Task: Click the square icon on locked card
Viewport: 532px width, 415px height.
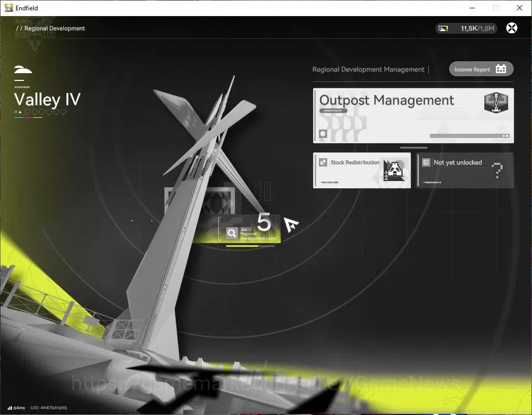Action: tap(426, 162)
